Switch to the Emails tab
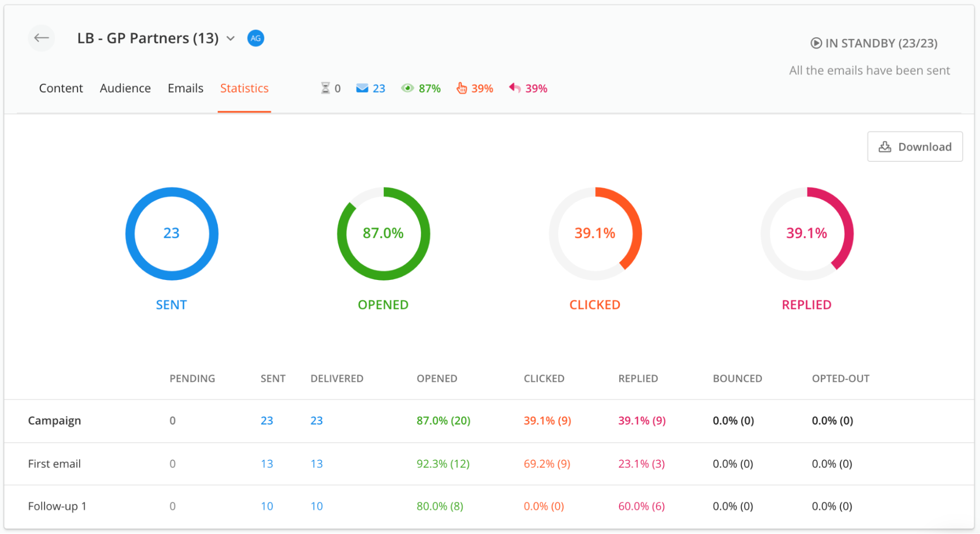Image resolution: width=980 pixels, height=534 pixels. (x=185, y=87)
